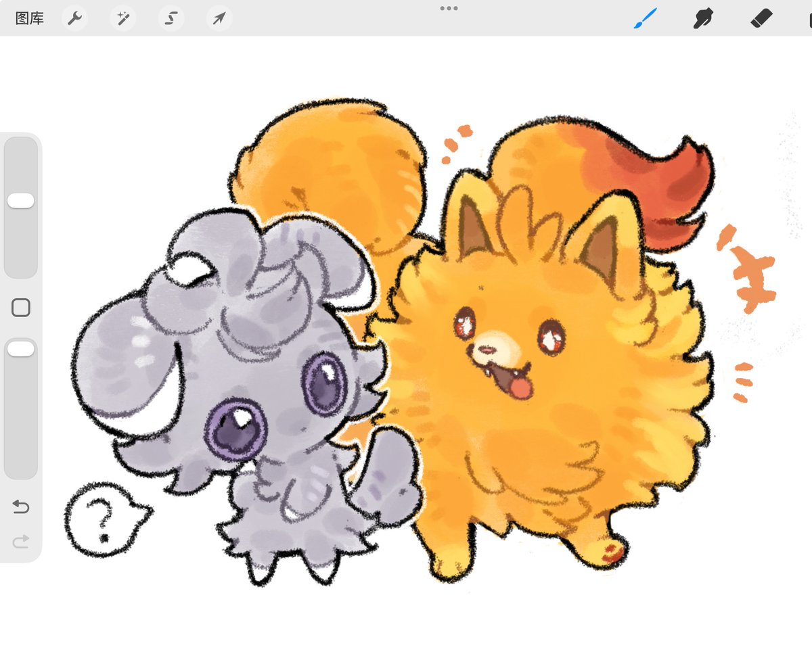Tap the brush size slider handle
The image size is (812, 662).
click(x=21, y=201)
